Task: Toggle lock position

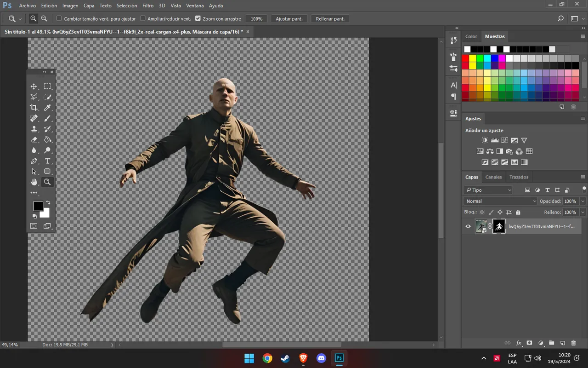Action: pos(500,213)
